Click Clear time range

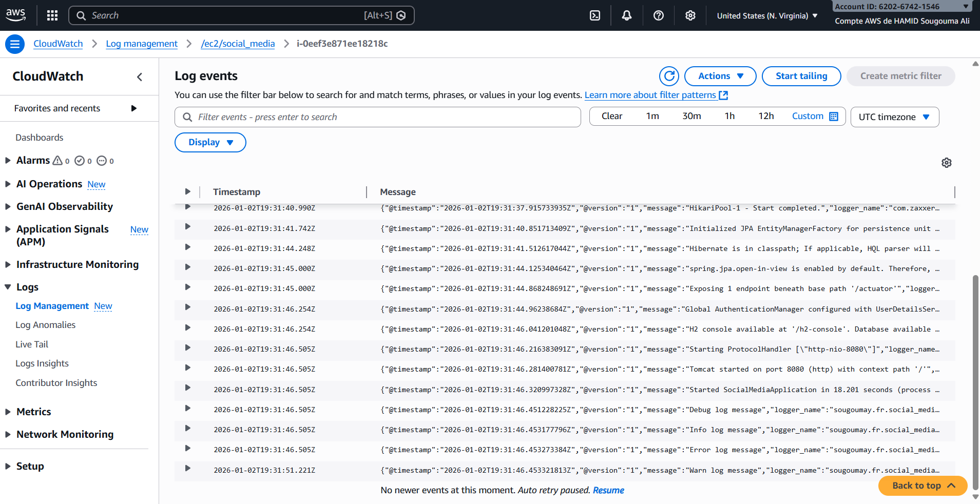(x=612, y=116)
